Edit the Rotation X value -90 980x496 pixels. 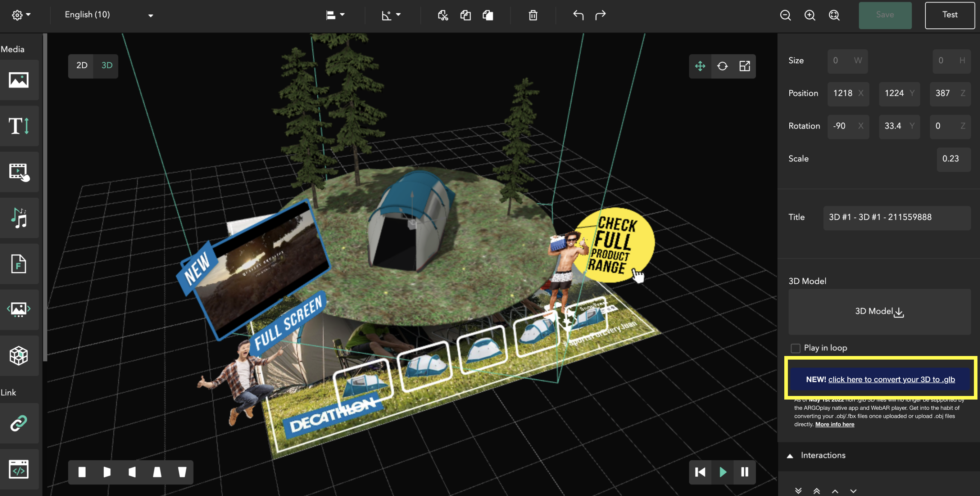pos(848,126)
